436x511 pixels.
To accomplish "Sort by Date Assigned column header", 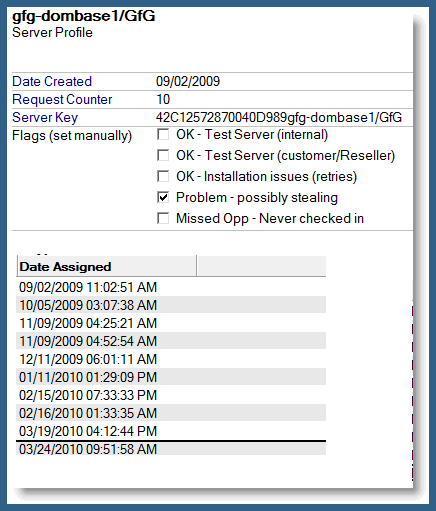I will click(x=106, y=266).
